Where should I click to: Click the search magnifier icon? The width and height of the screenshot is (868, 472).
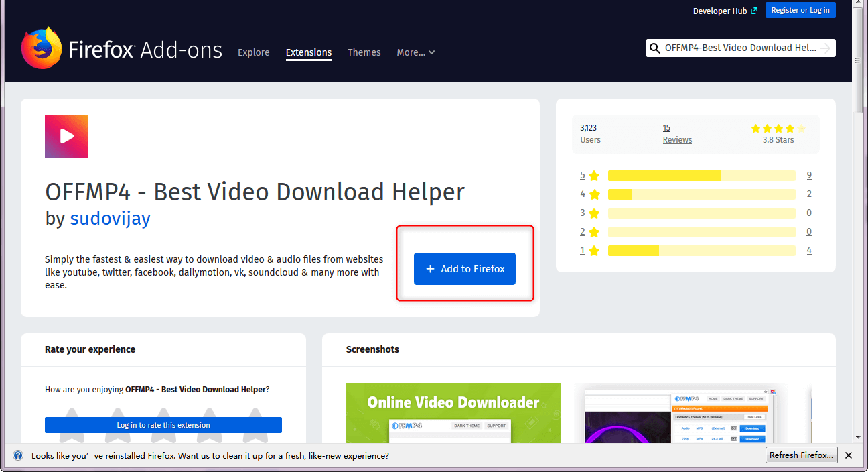pos(655,48)
